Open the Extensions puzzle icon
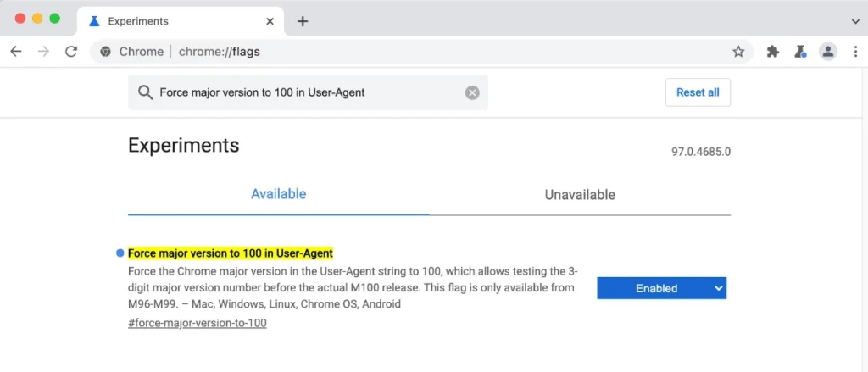The image size is (868, 372). 773,52
